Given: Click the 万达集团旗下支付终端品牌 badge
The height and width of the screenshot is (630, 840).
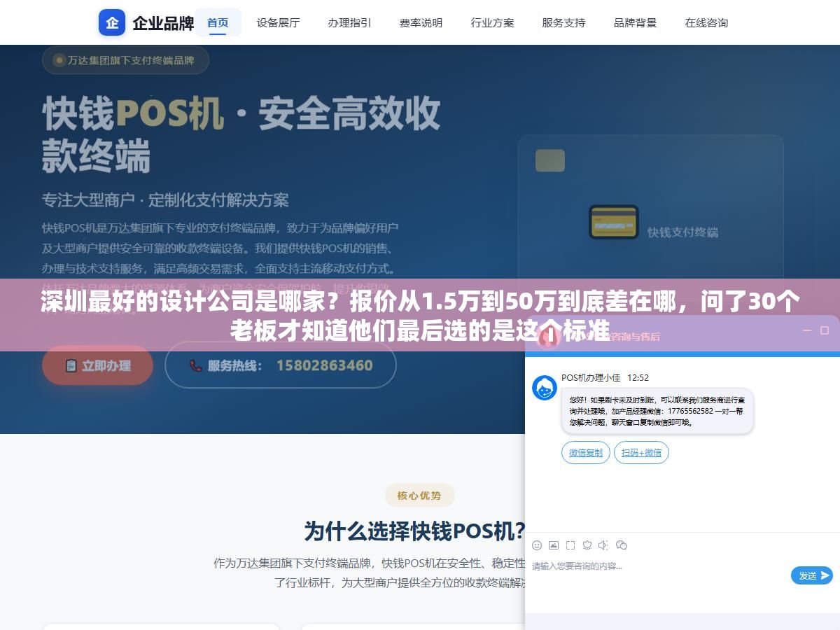Looking at the screenshot, I should [125, 60].
